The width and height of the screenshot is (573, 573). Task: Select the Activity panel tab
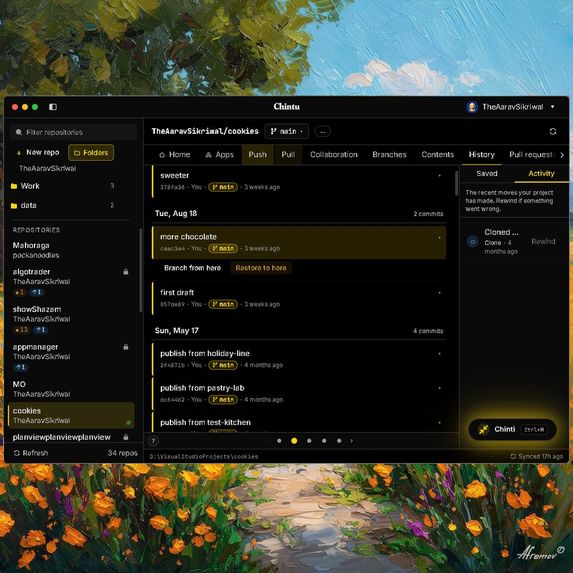tap(541, 174)
